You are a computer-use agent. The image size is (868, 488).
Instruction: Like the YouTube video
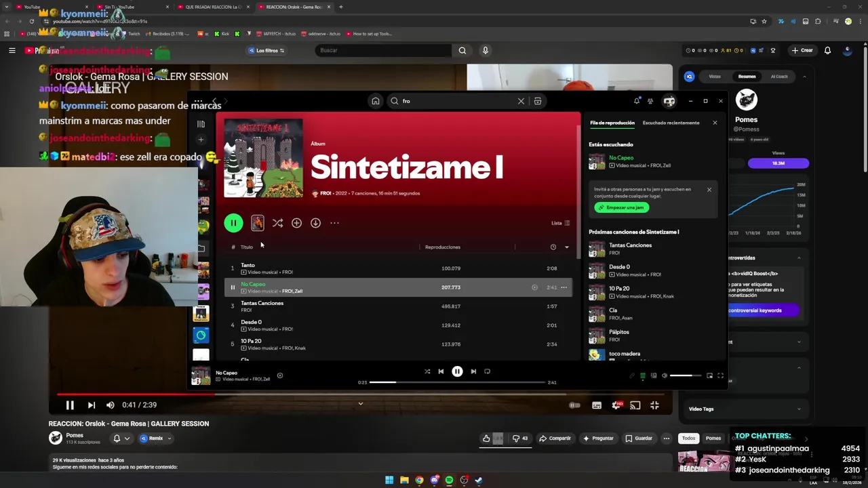[486, 439]
